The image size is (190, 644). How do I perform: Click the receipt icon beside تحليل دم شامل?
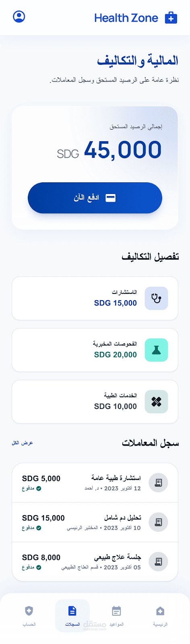click(158, 522)
